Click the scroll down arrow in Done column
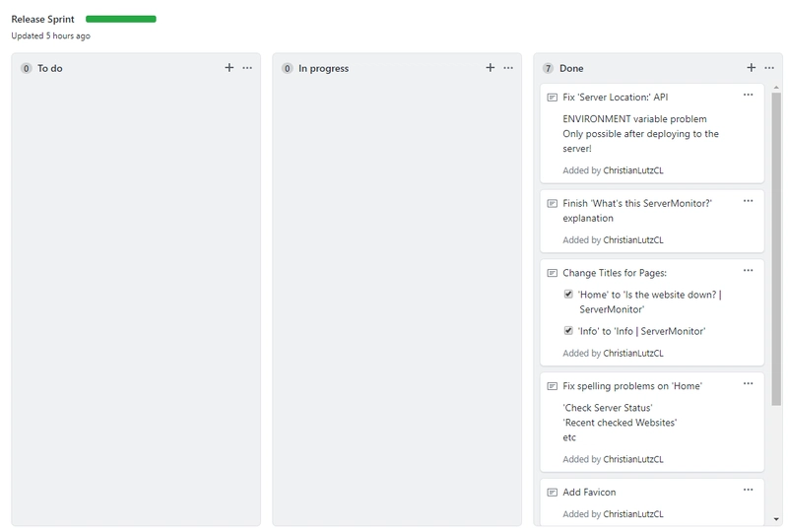This screenshot has width=788, height=532. click(x=776, y=518)
